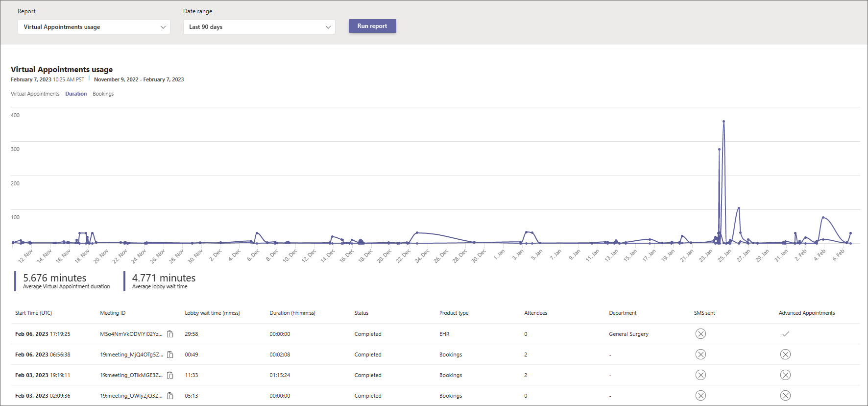
Task: Select the Bookings tab
Action: coord(103,94)
